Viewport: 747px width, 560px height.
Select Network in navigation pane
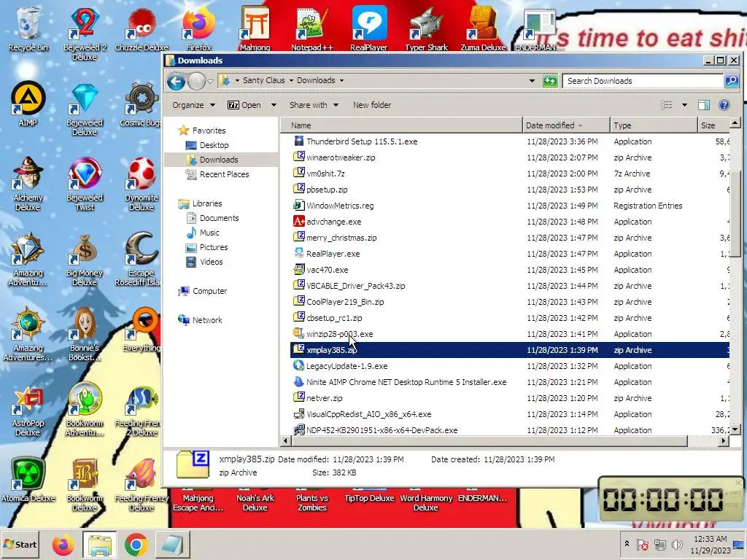point(200,320)
